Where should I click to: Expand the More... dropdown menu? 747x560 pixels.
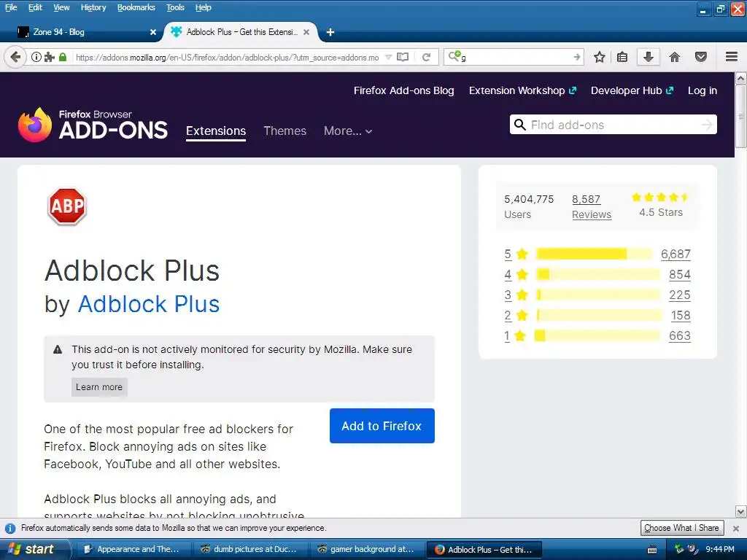(x=348, y=131)
